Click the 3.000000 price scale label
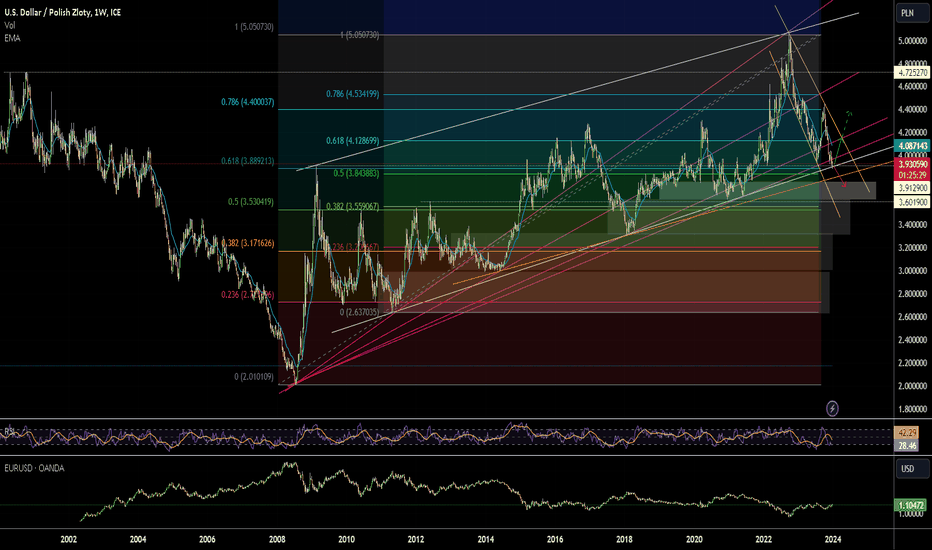The width and height of the screenshot is (932, 550). pyautogui.click(x=912, y=271)
